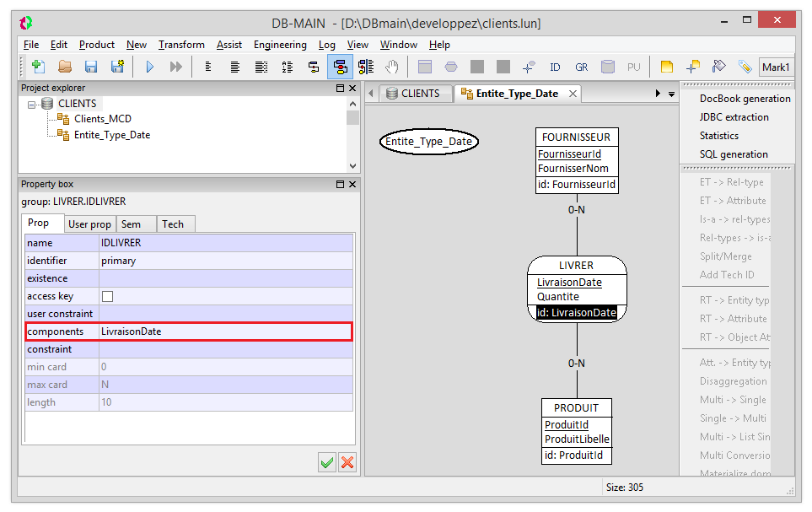Select the PRODUIT entity title

click(x=576, y=408)
